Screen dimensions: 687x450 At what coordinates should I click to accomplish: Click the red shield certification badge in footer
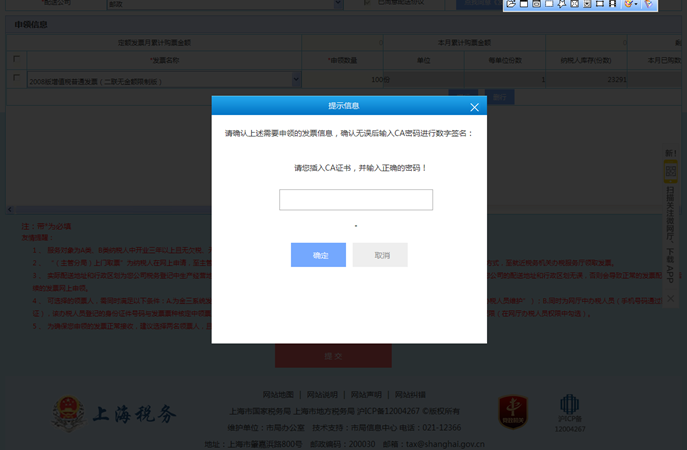click(513, 412)
